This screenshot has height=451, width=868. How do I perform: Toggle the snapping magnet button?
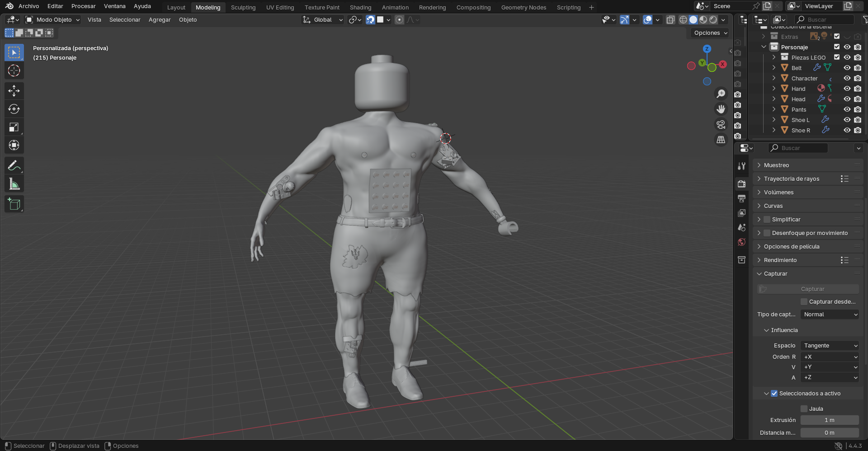tap(370, 20)
